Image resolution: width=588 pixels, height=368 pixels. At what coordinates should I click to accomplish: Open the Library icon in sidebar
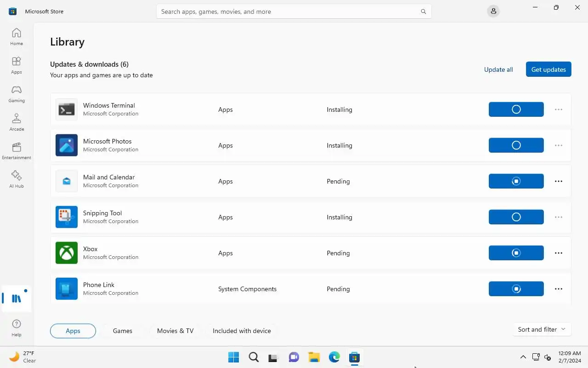click(x=17, y=299)
